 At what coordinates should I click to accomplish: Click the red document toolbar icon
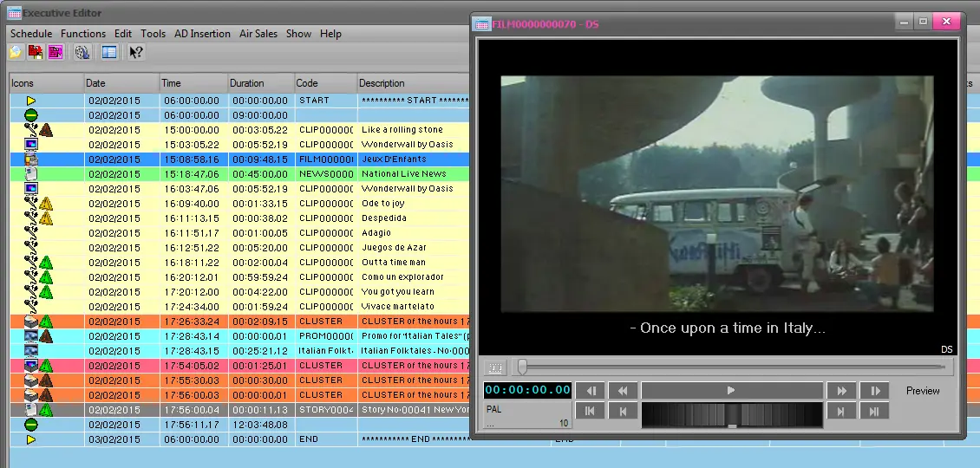pyautogui.click(x=36, y=52)
